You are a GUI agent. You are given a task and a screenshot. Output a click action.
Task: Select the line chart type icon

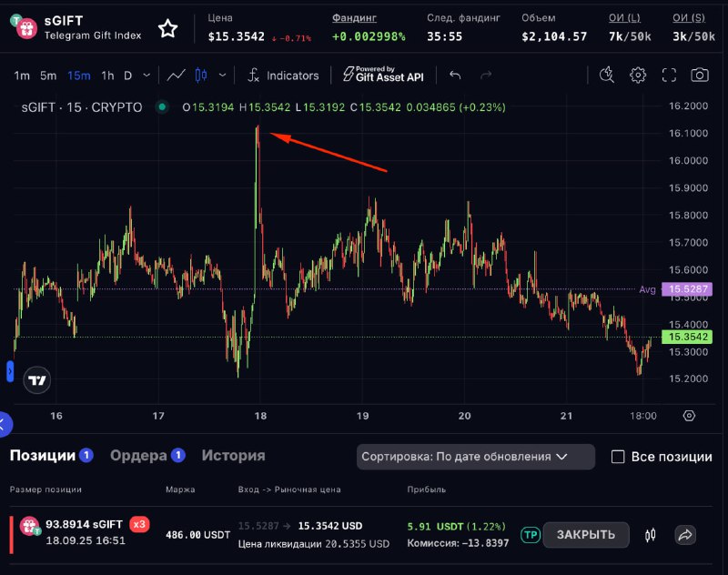pos(177,76)
